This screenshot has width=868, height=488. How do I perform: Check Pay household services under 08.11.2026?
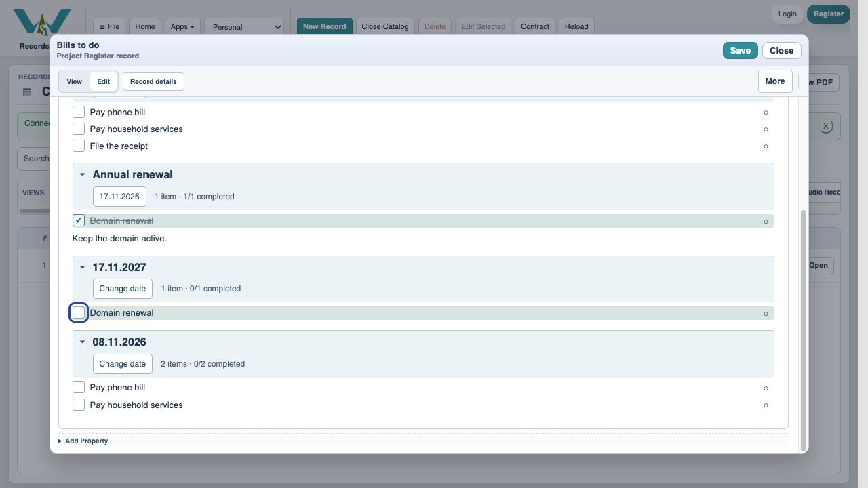[x=79, y=405]
